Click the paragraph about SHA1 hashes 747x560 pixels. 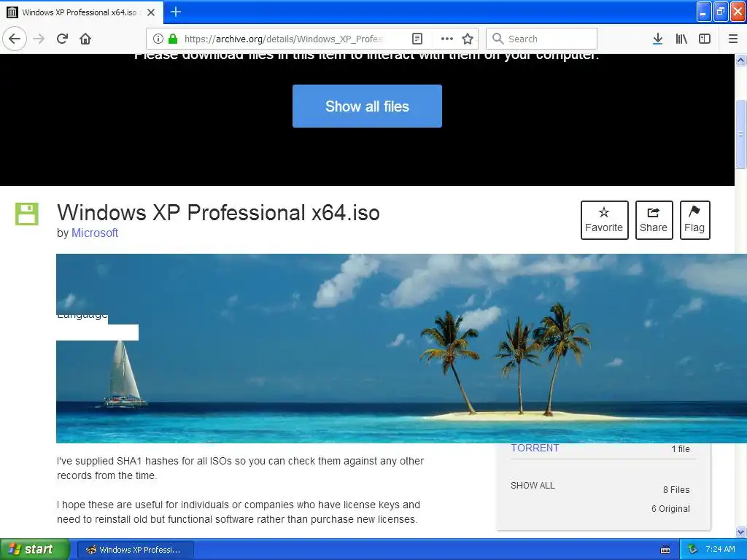(240, 468)
